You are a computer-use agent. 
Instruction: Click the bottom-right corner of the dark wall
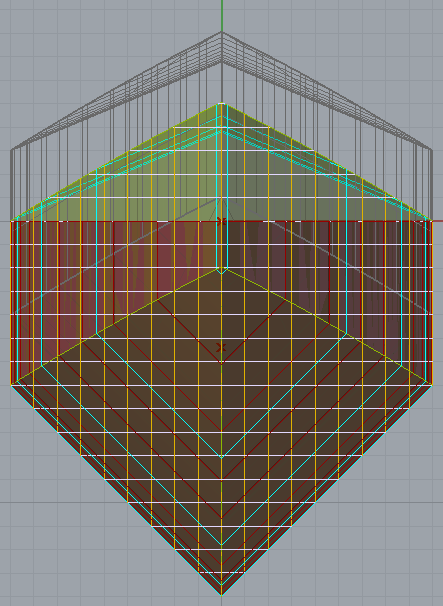432,384
